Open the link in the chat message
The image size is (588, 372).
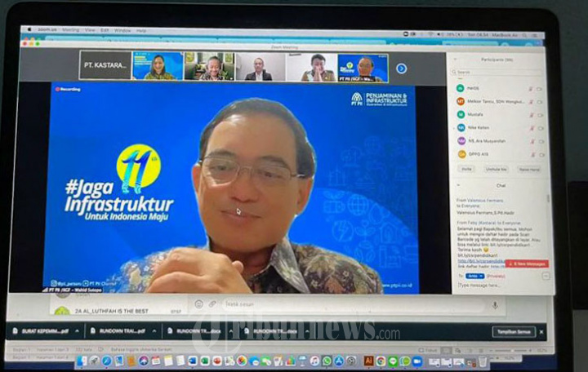point(481,261)
